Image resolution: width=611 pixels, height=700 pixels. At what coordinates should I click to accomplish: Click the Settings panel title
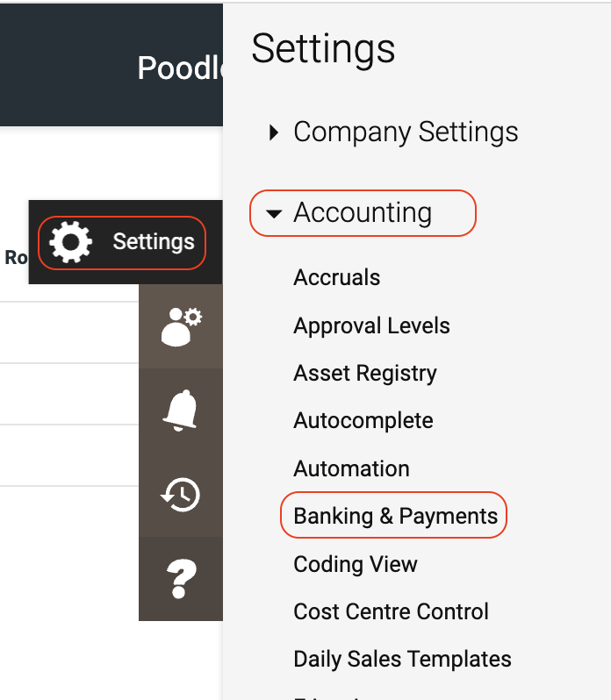click(x=323, y=49)
